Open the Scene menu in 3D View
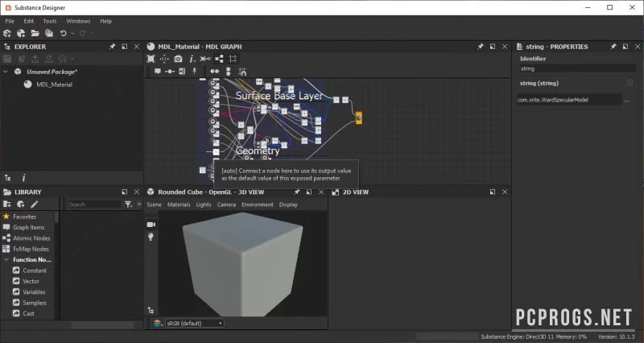Viewport: 644px width, 343px height. click(154, 205)
